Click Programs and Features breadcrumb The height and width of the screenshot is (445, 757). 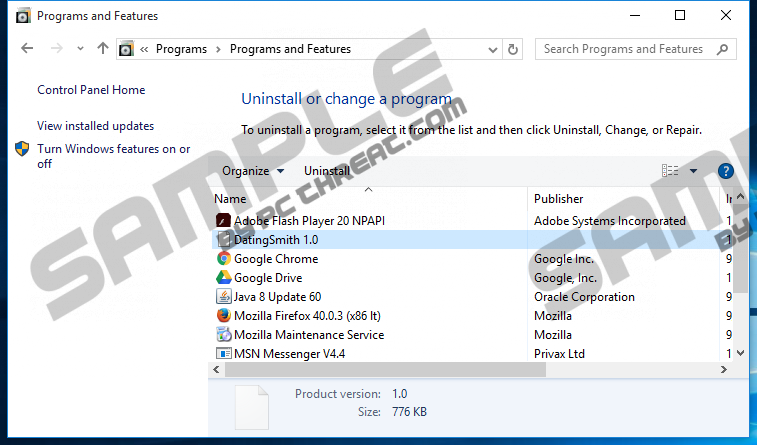[x=290, y=49]
